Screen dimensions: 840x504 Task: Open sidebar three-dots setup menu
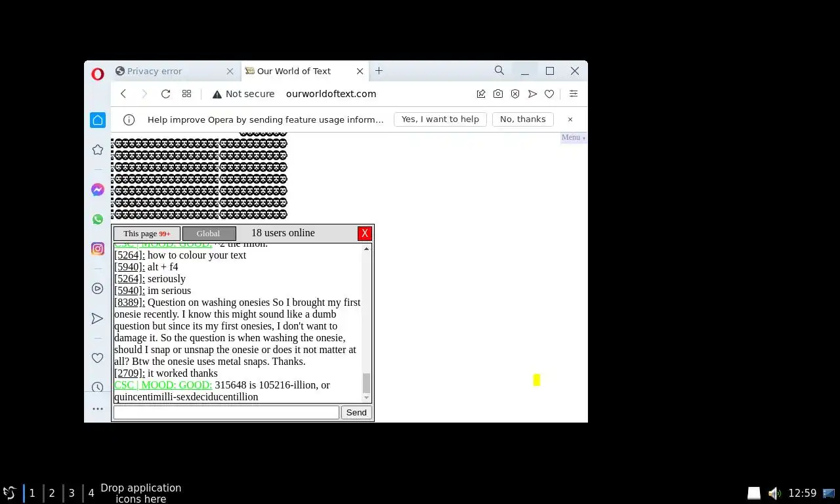point(98,409)
